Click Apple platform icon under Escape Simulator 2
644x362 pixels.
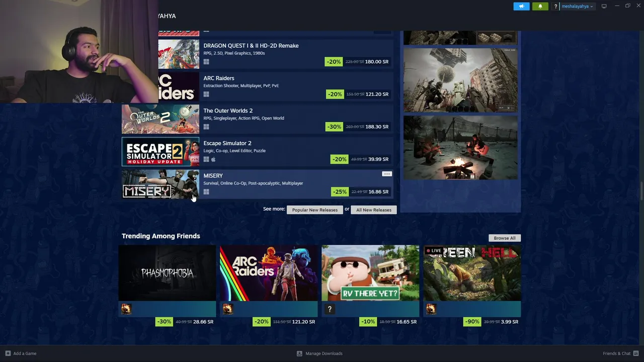213,159
